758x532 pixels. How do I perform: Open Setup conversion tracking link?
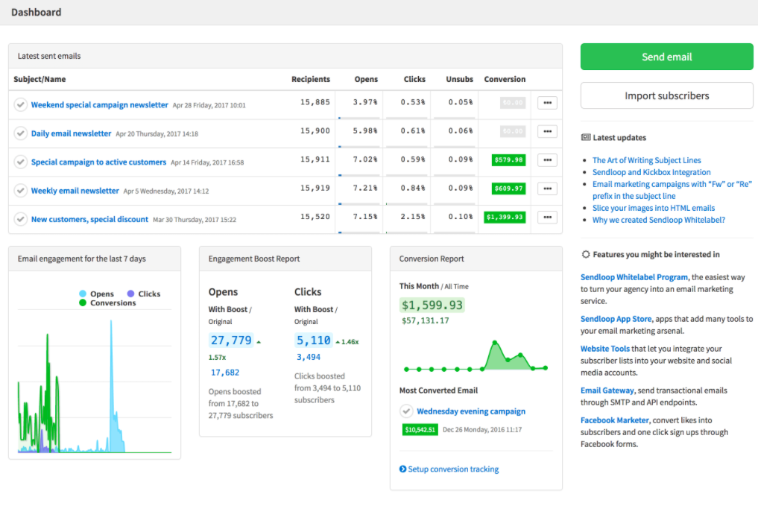coord(453,469)
